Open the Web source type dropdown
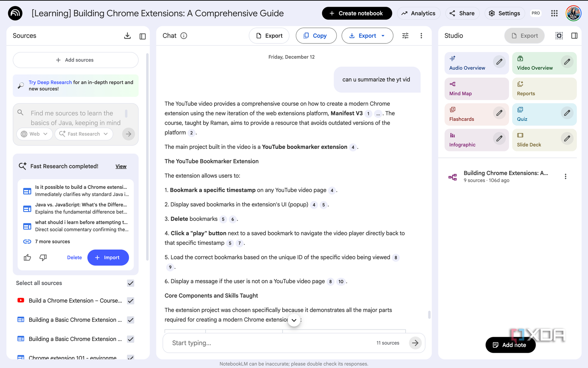 click(35, 134)
